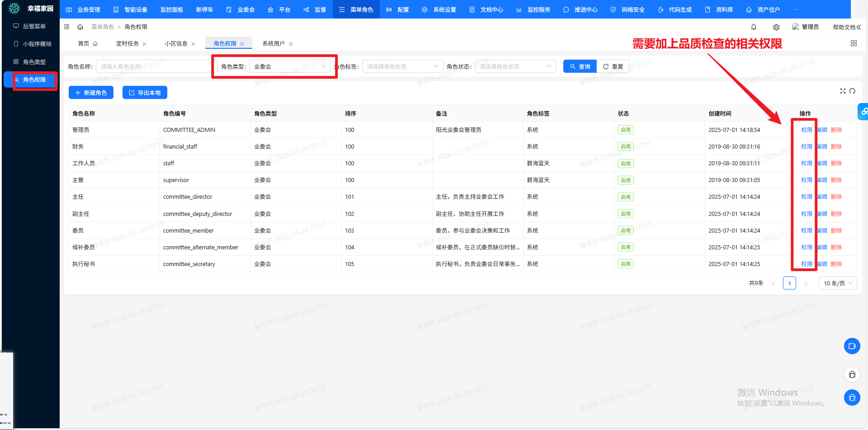Expand the 角色标签 select box
The width and height of the screenshot is (868, 430).
click(402, 66)
